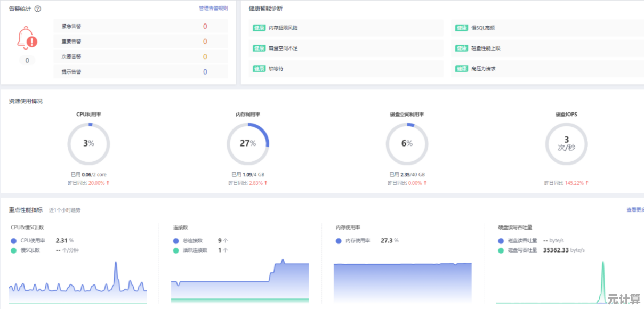The height and width of the screenshot is (309, 644).
Task: Click the help icon beside 告警统计
Action: pyautogui.click(x=38, y=9)
